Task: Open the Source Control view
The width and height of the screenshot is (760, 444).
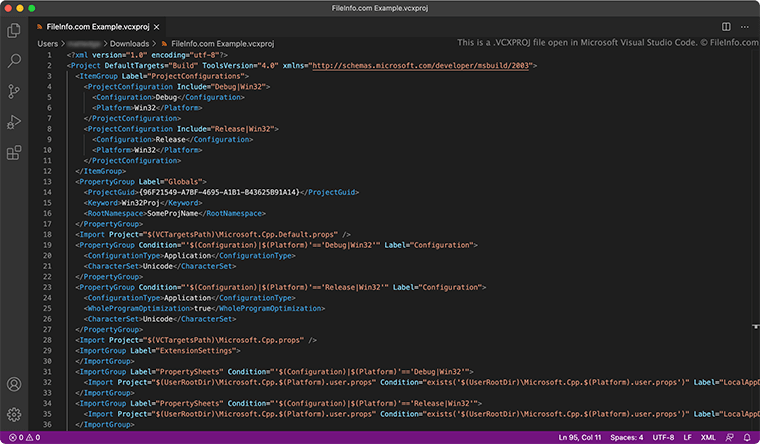Action: (x=14, y=92)
